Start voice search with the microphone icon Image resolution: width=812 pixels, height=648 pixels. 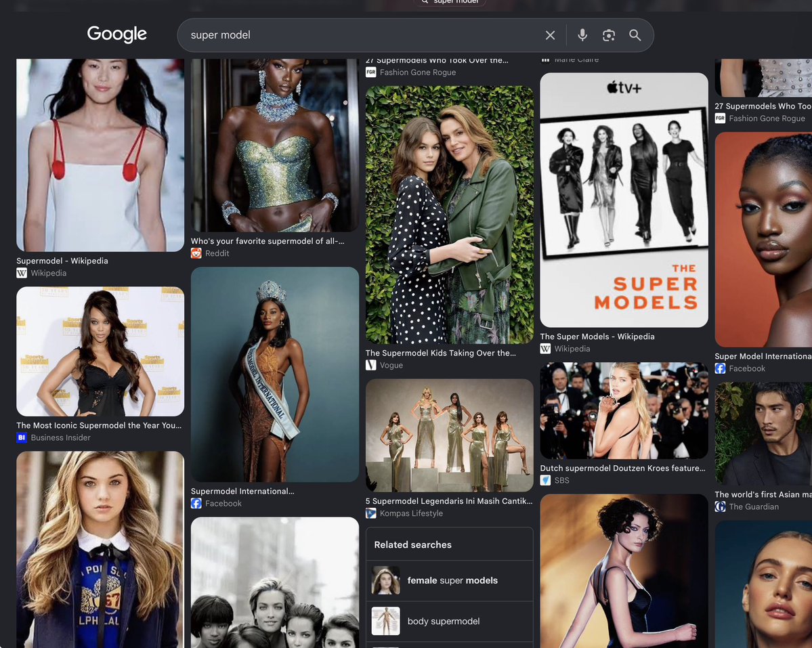coord(582,35)
